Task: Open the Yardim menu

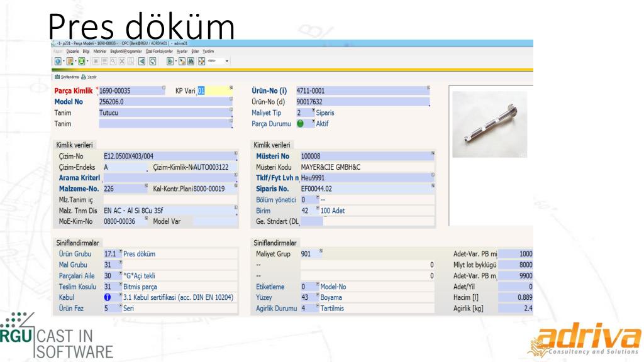Action: tap(208, 52)
